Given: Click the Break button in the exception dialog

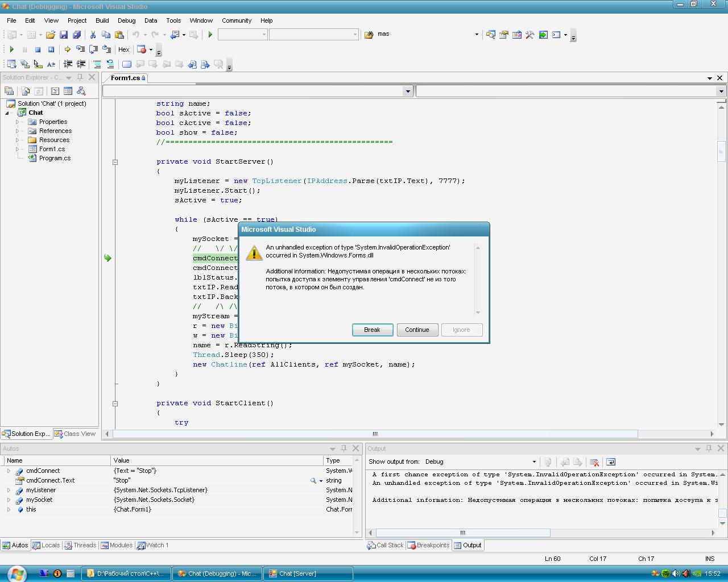Looking at the screenshot, I should 372,330.
